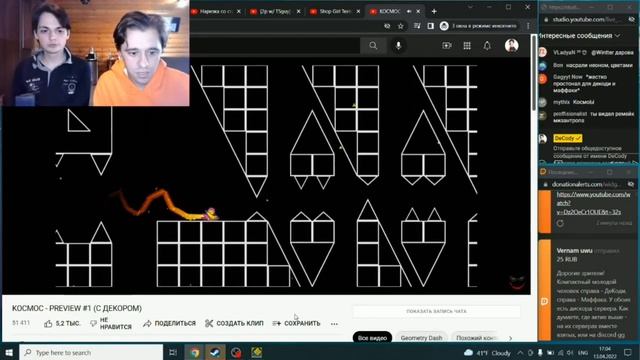
Task: Click the eye-crossed icon in address bar
Action: 387,26
